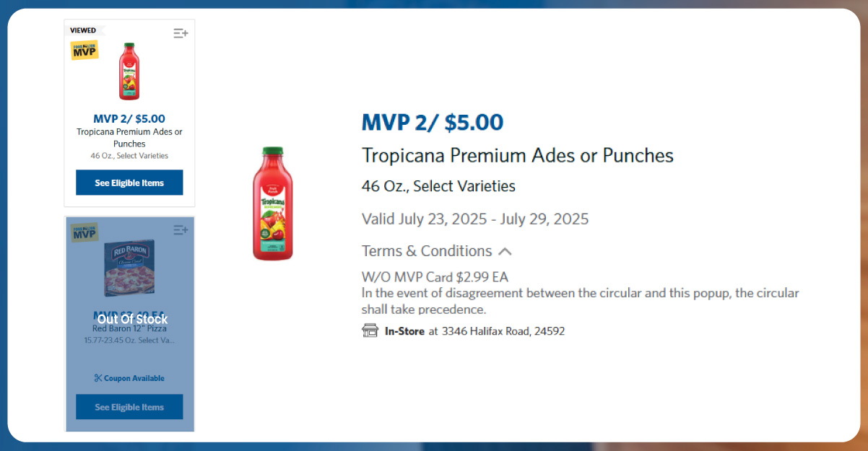Select the Red Baron 12" Pizza title
The image size is (868, 451).
[129, 329]
